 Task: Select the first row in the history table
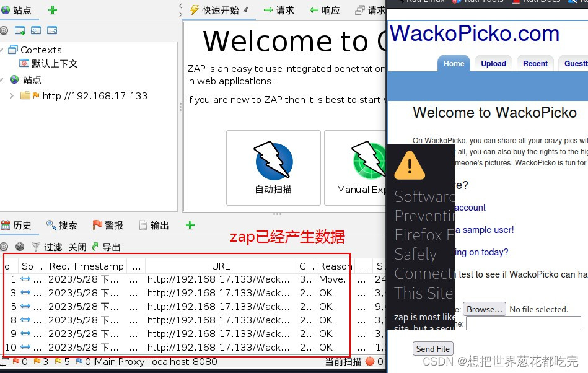click(186, 279)
